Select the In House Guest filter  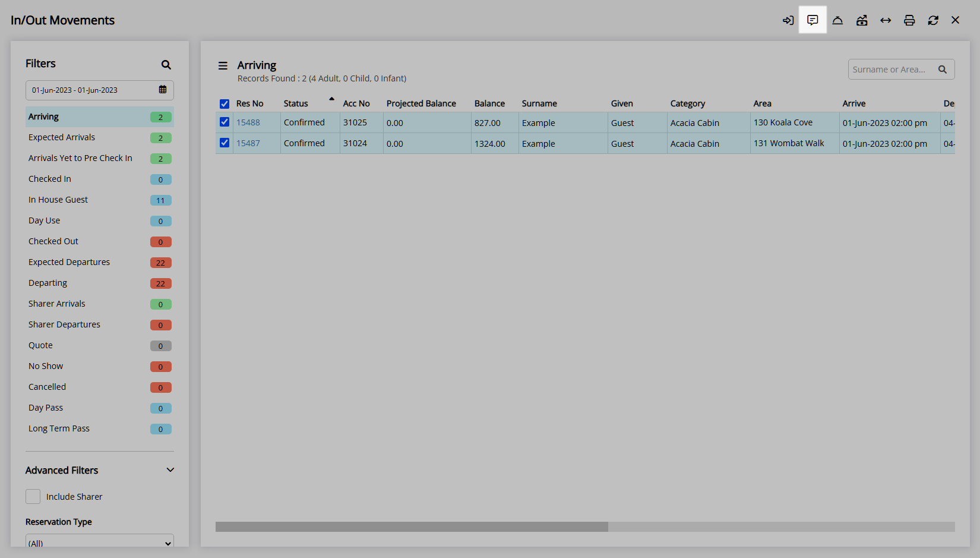point(100,200)
